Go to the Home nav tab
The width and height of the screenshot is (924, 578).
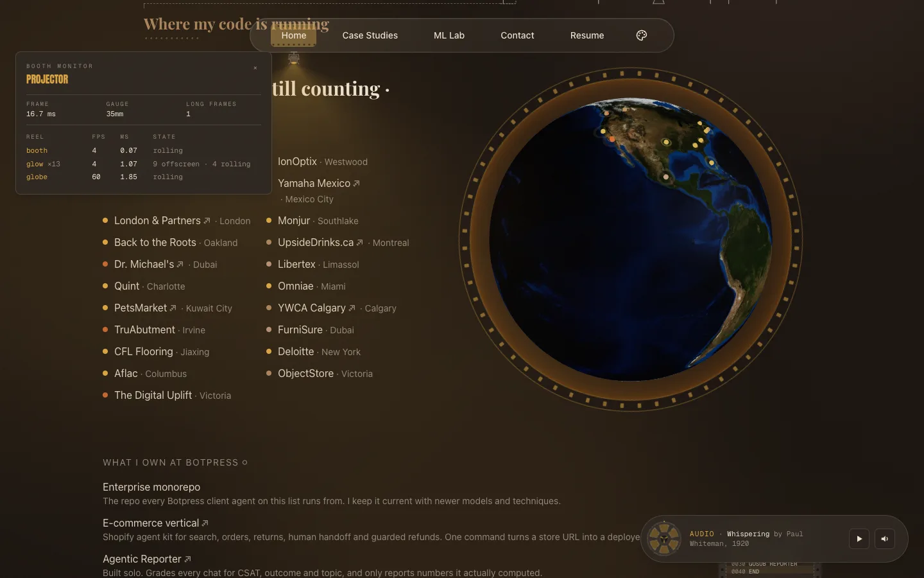(x=294, y=35)
